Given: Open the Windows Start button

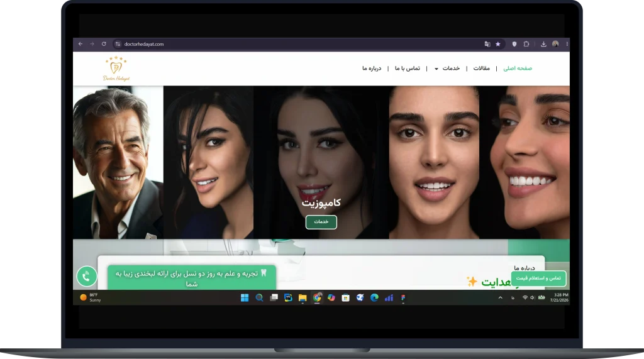Looking at the screenshot, I should coord(245,298).
